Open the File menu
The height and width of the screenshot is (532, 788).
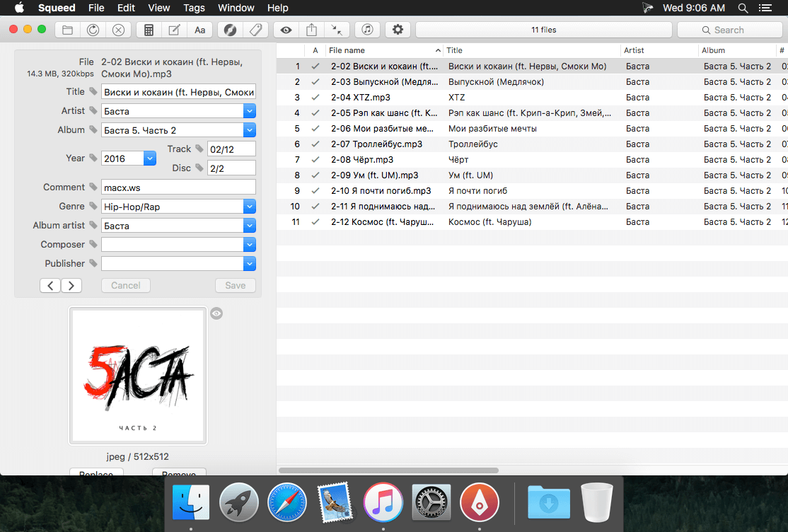pos(96,8)
